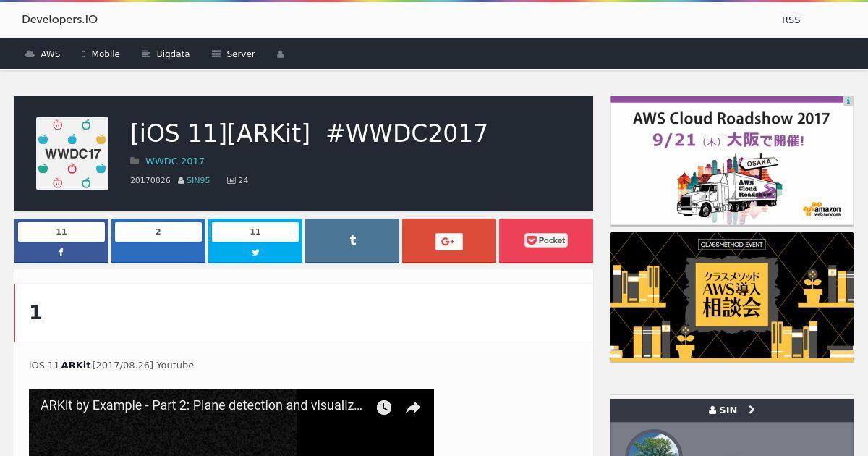
Task: Click the author avatar image
Action: click(x=654, y=443)
